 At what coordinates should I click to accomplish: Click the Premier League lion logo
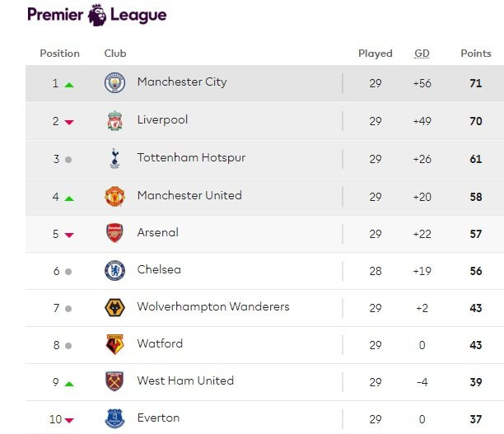pos(97,14)
